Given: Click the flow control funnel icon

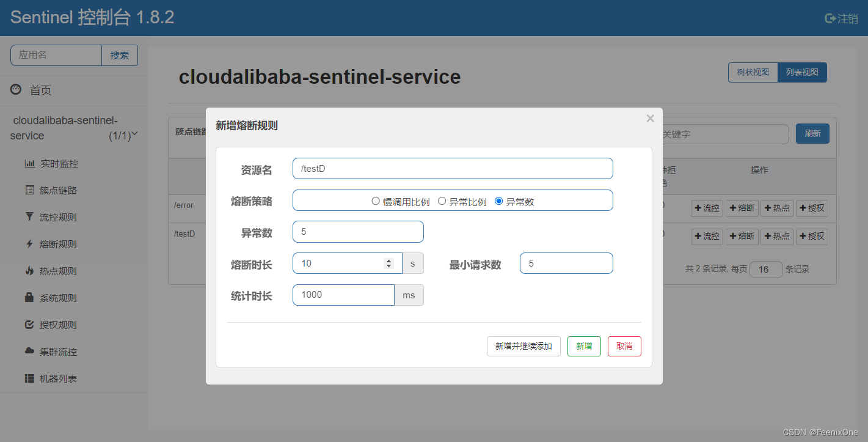Looking at the screenshot, I should [x=29, y=217].
